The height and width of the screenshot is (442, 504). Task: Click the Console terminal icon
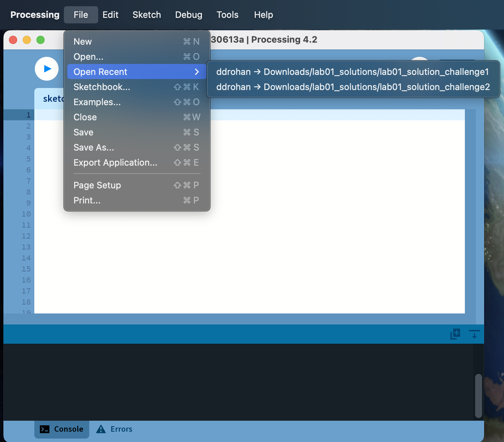tap(45, 429)
